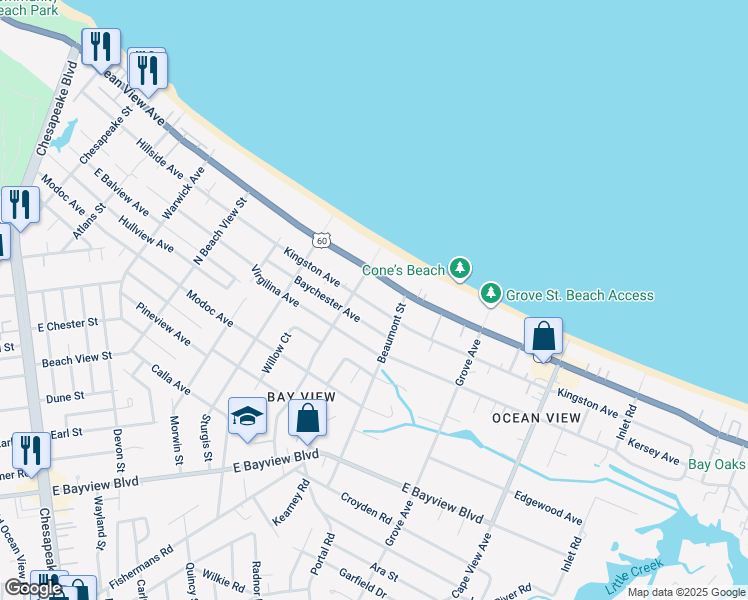The width and height of the screenshot is (748, 600).
Task: Click restaurant marker beside Earl St
Action: click(x=30, y=451)
